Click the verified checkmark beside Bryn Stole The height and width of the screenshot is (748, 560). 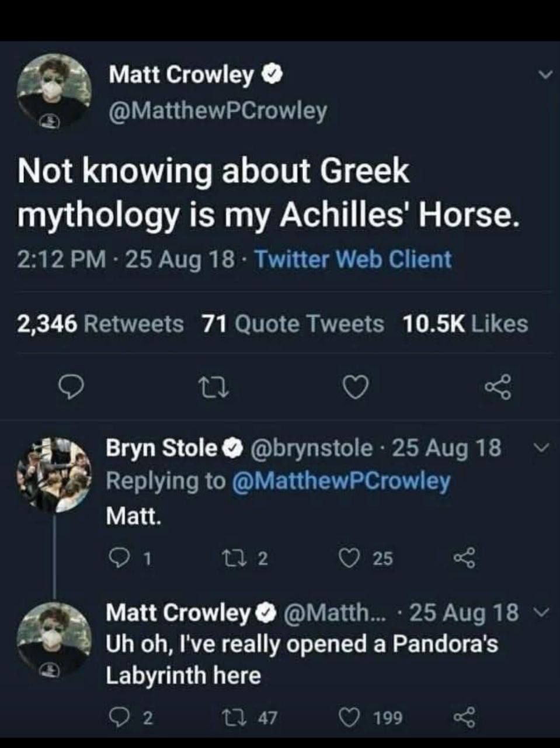[x=234, y=448]
